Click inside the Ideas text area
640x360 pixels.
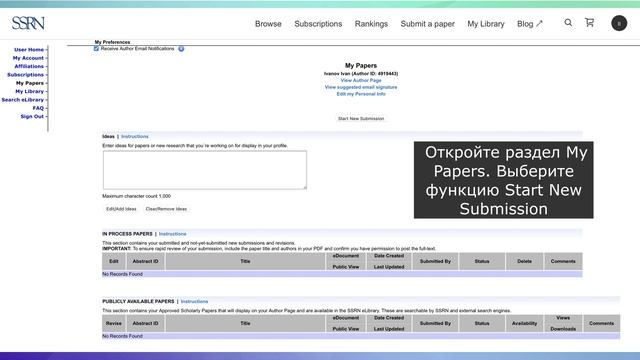(x=204, y=170)
